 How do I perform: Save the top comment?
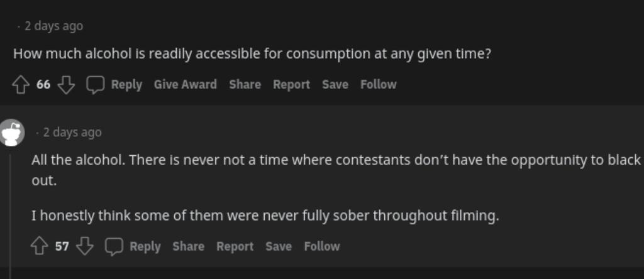(x=335, y=85)
